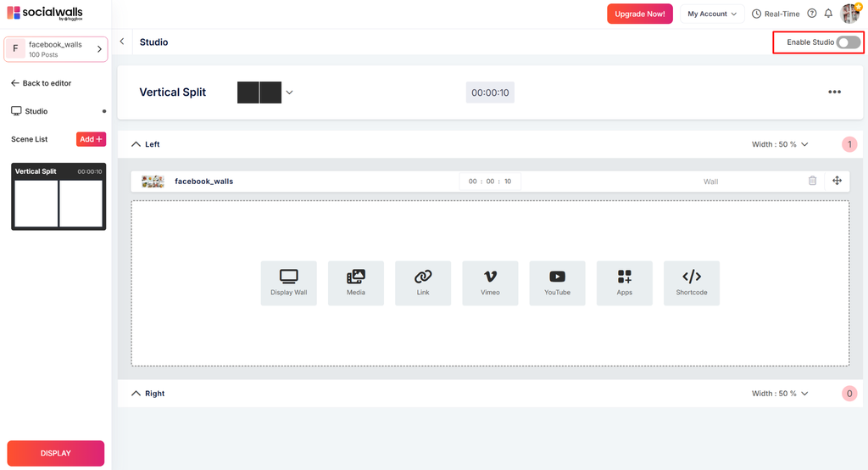
Task: Open the notifications bell
Action: [x=828, y=14]
